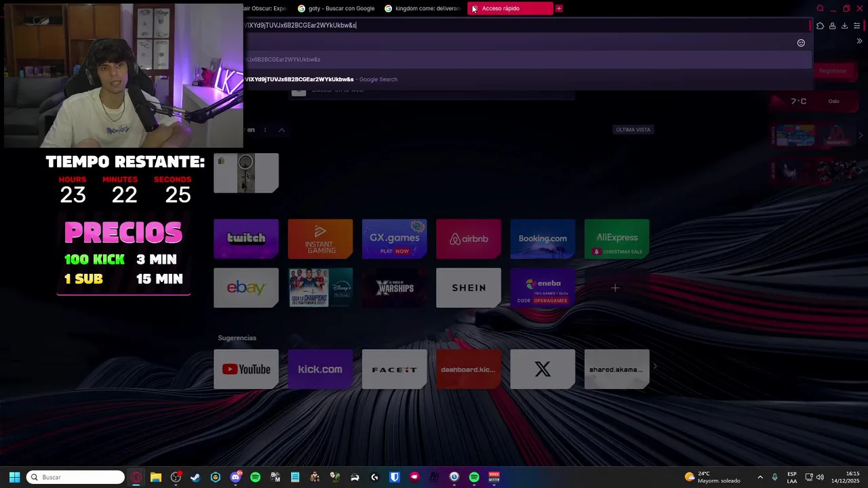Open the volume speaker tray icon
Image resolution: width=868 pixels, height=488 pixels.
coord(821,477)
